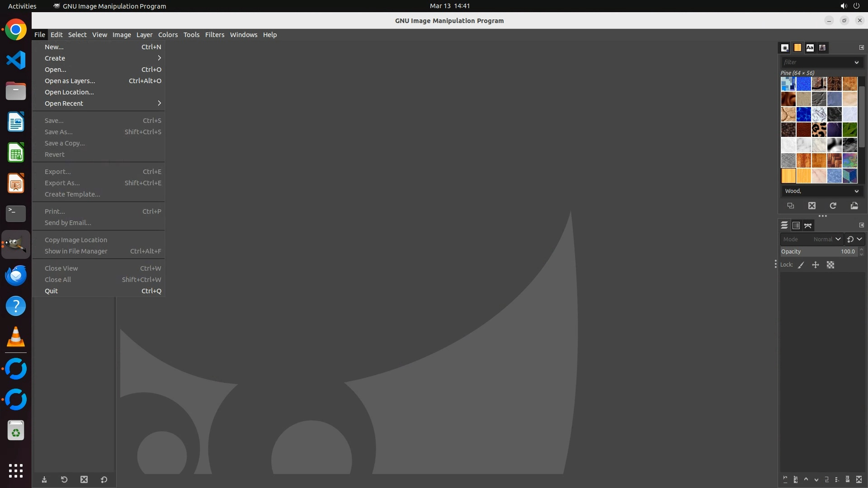Open the Filters menu

click(x=214, y=35)
